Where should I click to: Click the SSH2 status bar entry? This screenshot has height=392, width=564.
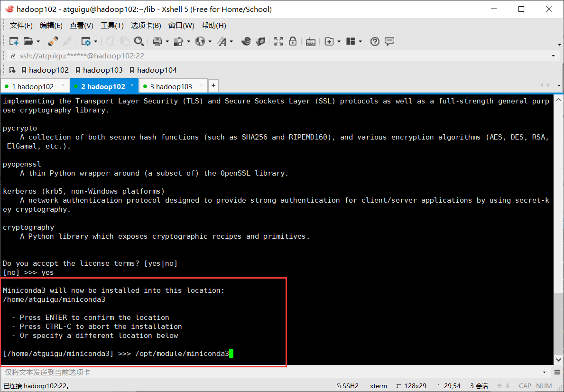[348, 386]
